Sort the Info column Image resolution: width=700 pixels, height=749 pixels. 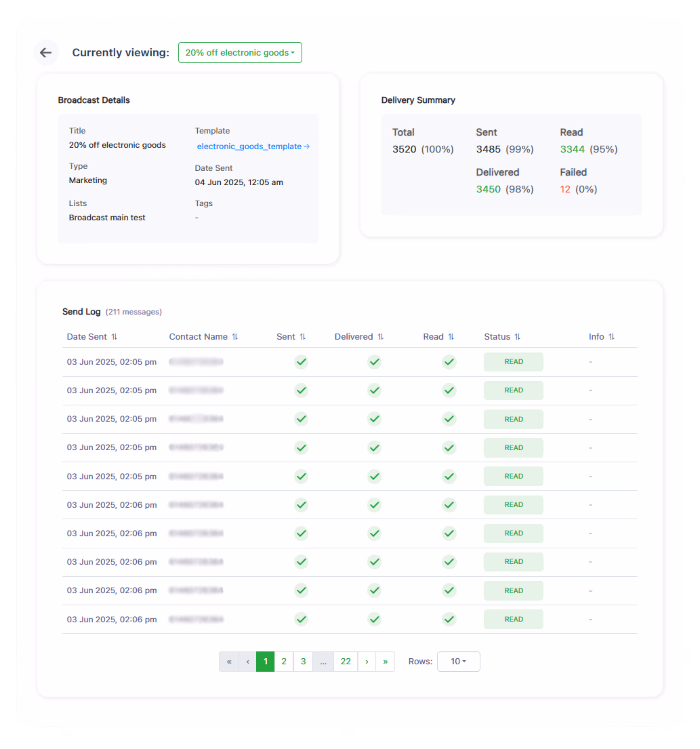[612, 336]
